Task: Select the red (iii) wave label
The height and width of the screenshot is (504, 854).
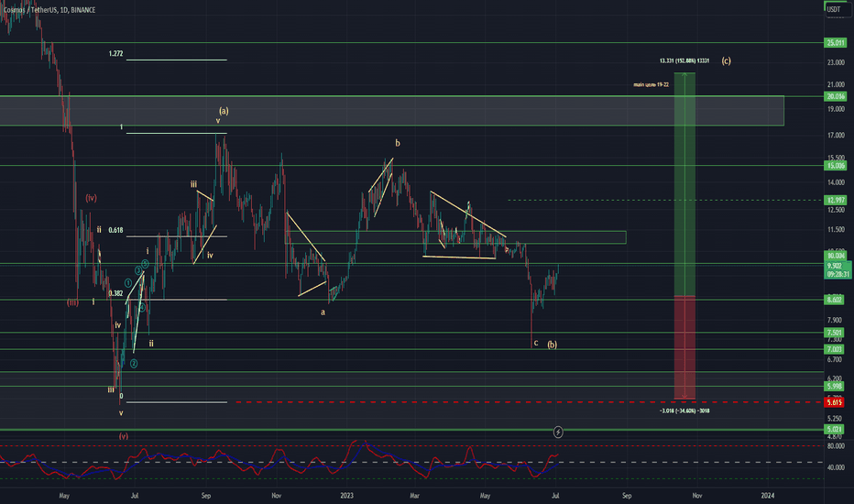Action: [72, 302]
